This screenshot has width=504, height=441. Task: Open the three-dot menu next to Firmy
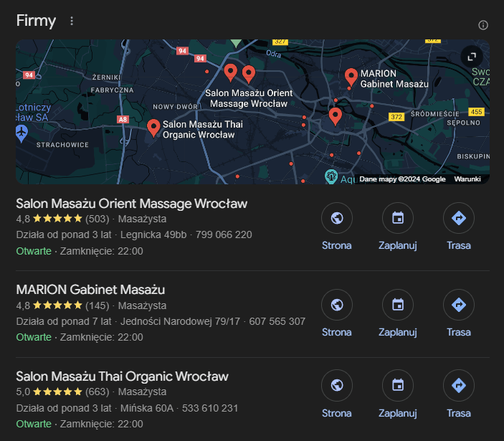72,21
